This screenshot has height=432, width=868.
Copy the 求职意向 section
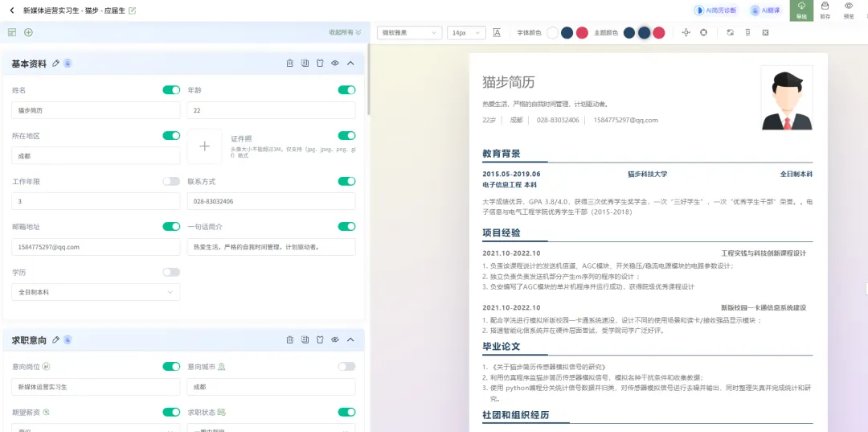(x=305, y=339)
